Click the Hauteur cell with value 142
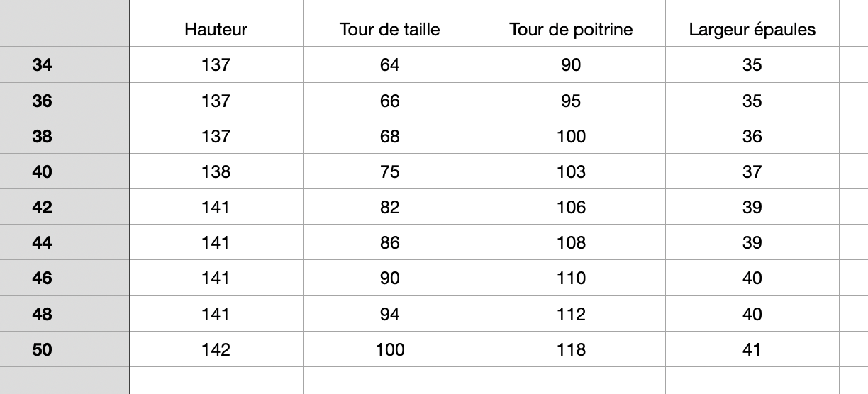 click(216, 349)
